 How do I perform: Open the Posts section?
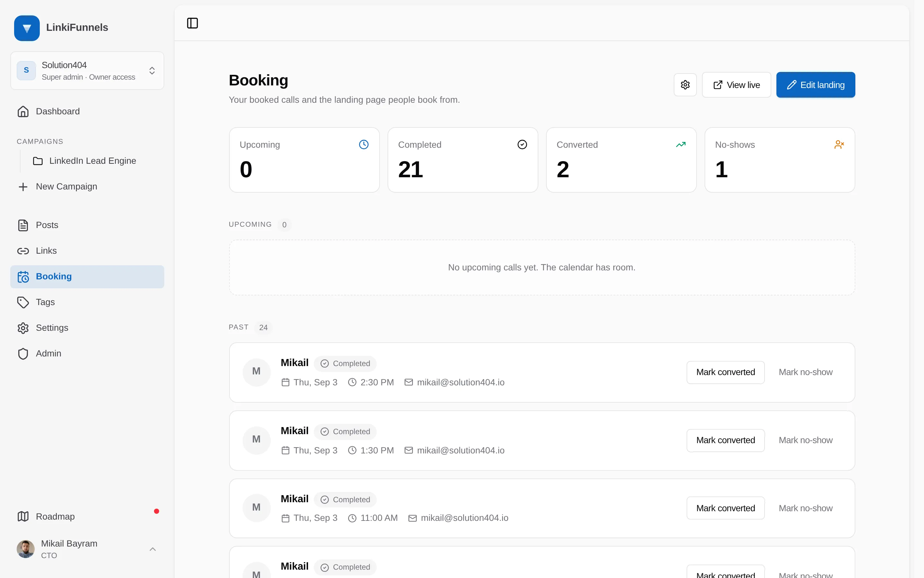pos(87,225)
